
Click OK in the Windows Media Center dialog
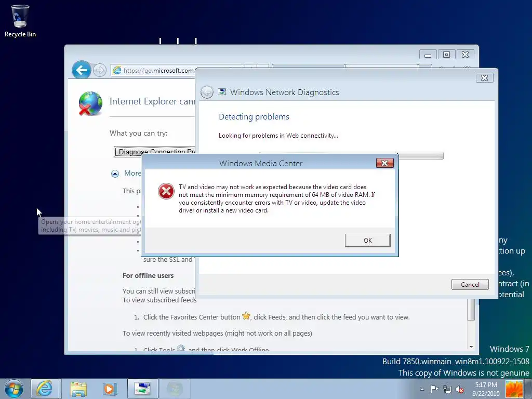(367, 240)
